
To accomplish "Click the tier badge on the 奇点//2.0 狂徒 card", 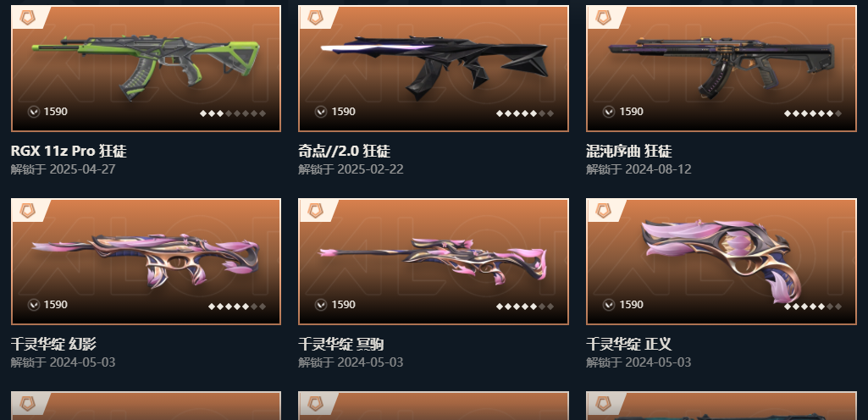I will [315, 17].
